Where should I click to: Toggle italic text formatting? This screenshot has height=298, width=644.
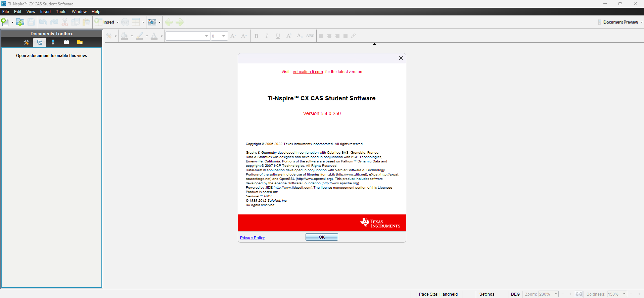click(x=267, y=36)
